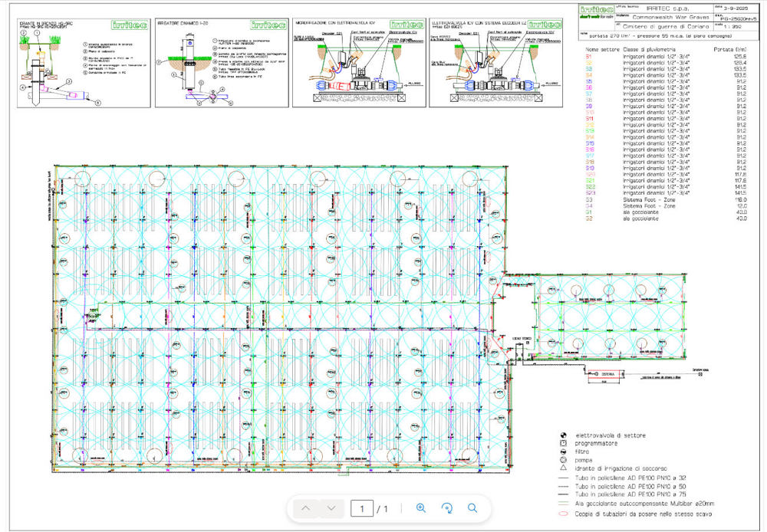Click "Coppia di tubazioni da posare" legend text
The height and width of the screenshot is (532, 767).
[644, 514]
